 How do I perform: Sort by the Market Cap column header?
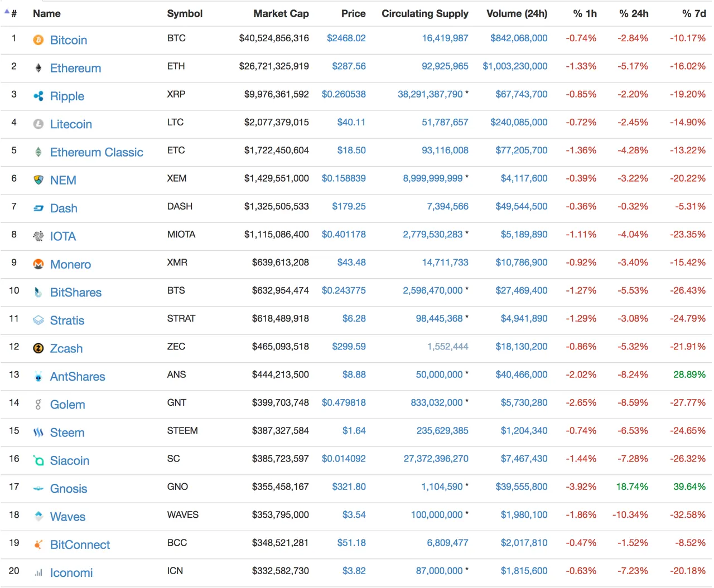point(281,13)
